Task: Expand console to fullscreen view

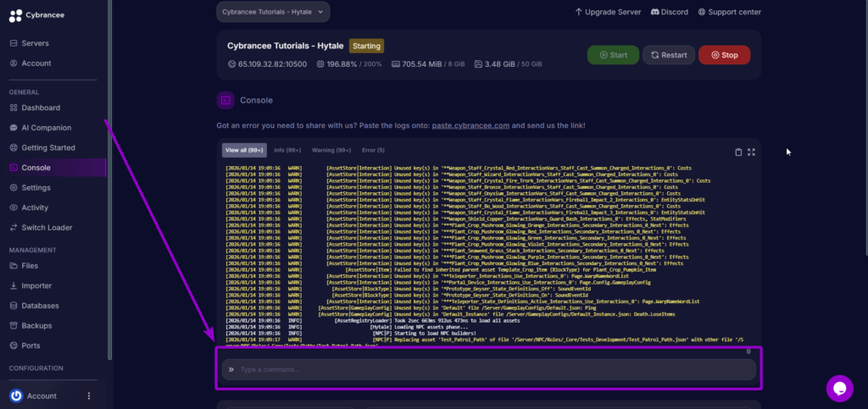Action: (x=751, y=152)
